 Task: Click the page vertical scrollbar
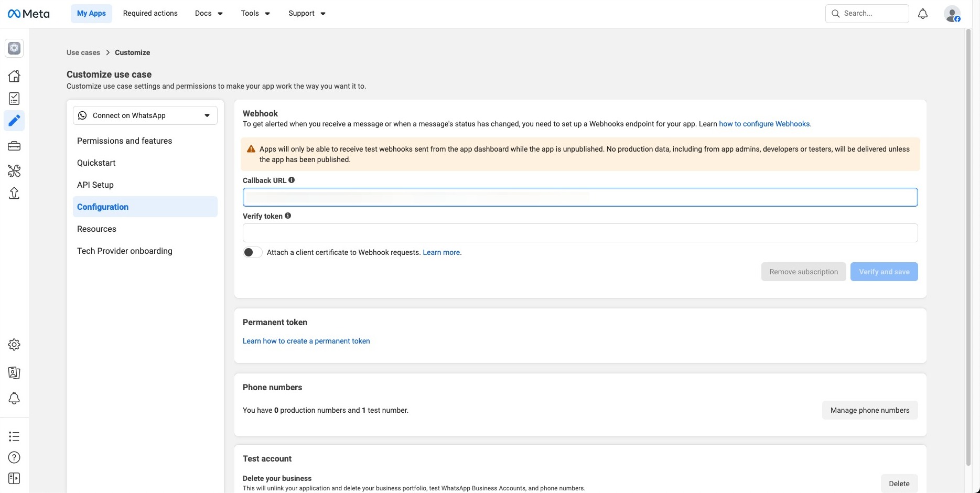click(x=968, y=246)
